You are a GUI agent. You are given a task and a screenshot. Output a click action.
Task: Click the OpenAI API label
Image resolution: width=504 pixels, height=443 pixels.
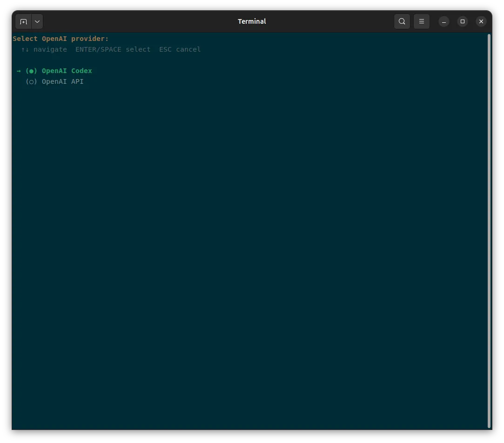pos(63,81)
